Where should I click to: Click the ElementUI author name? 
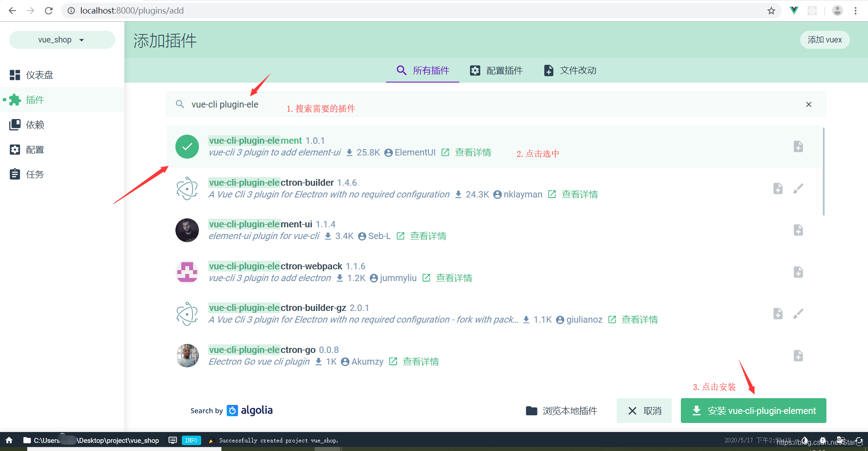[x=415, y=153]
